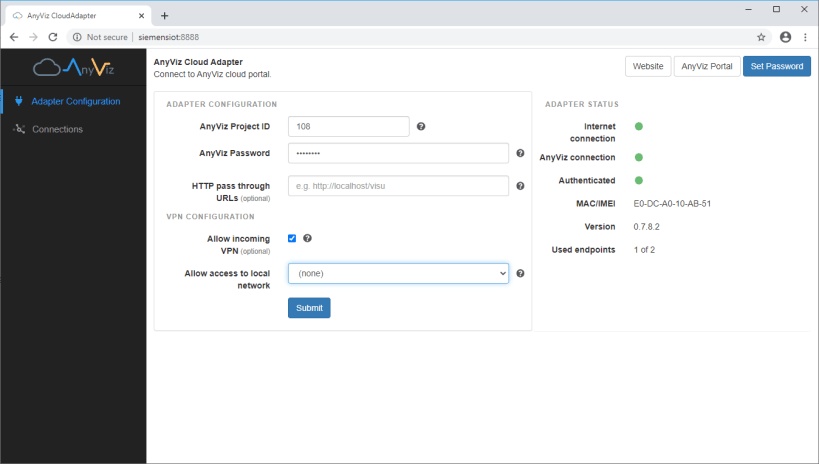Open Connections from the sidebar
Screen dimensions: 819x464
click(x=57, y=129)
